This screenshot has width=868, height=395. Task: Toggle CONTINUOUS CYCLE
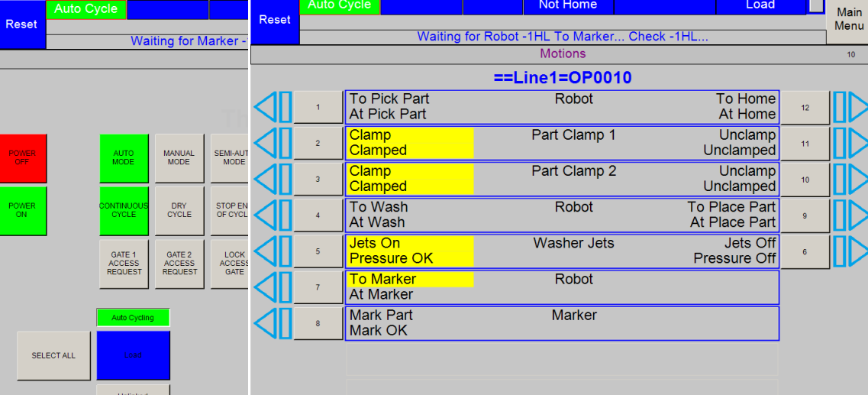tap(124, 211)
